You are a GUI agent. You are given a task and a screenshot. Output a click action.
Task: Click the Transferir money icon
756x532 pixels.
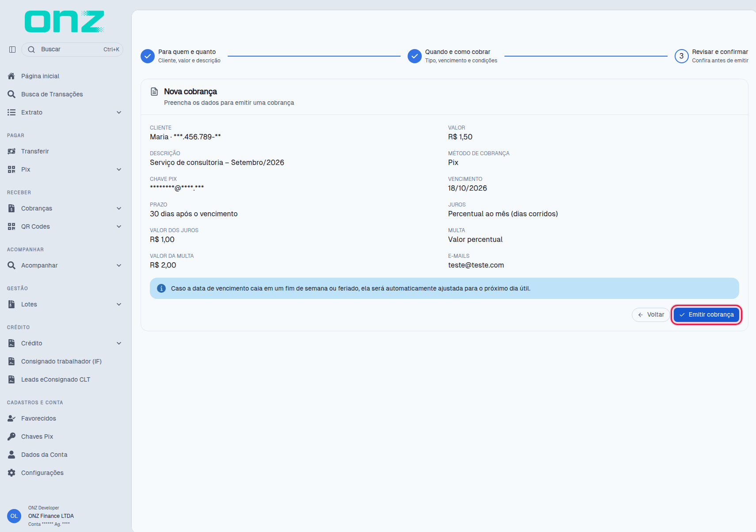pos(11,151)
